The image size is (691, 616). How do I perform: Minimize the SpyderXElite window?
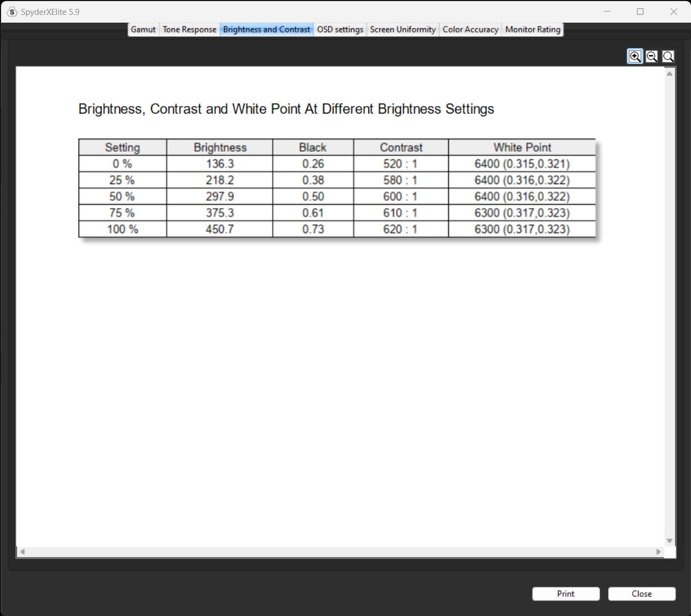(x=607, y=12)
